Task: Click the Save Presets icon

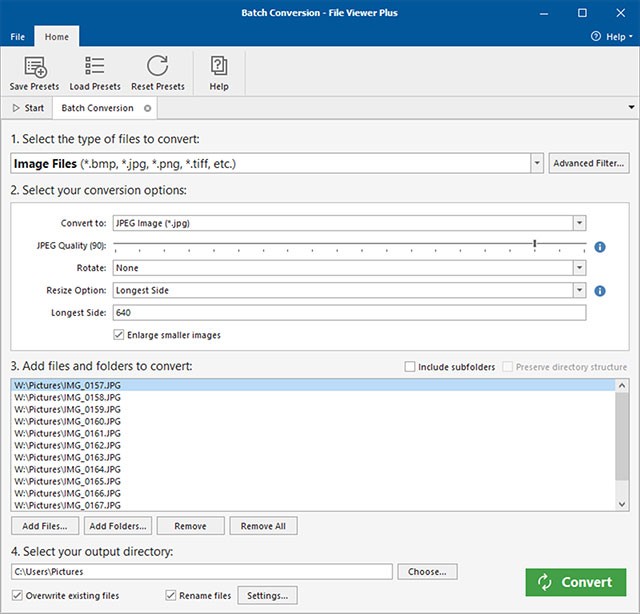Action: pos(34,68)
